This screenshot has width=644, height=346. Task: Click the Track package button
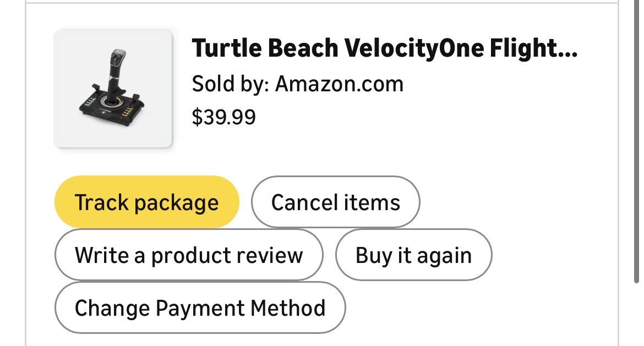pyautogui.click(x=146, y=202)
